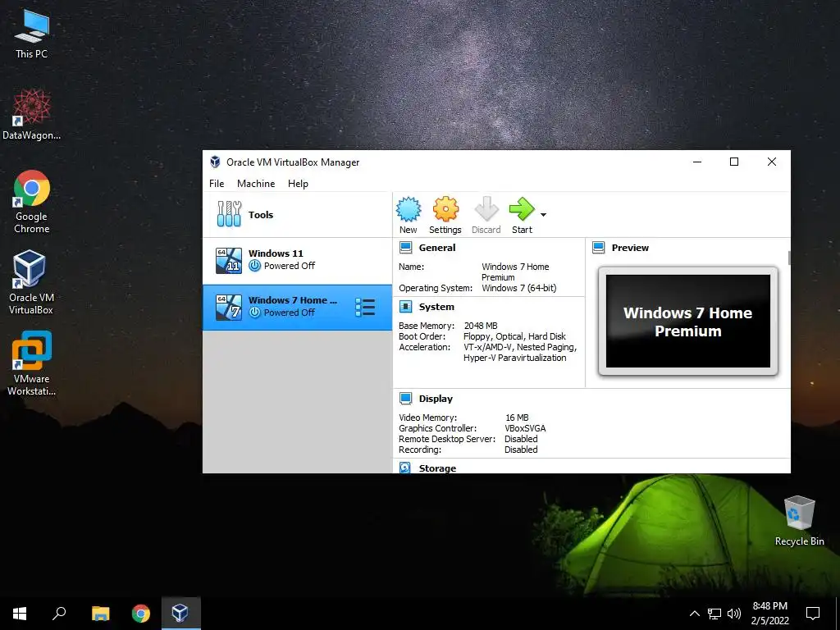This screenshot has height=630, width=840.
Task: Open the notification center icon
Action: (813, 614)
